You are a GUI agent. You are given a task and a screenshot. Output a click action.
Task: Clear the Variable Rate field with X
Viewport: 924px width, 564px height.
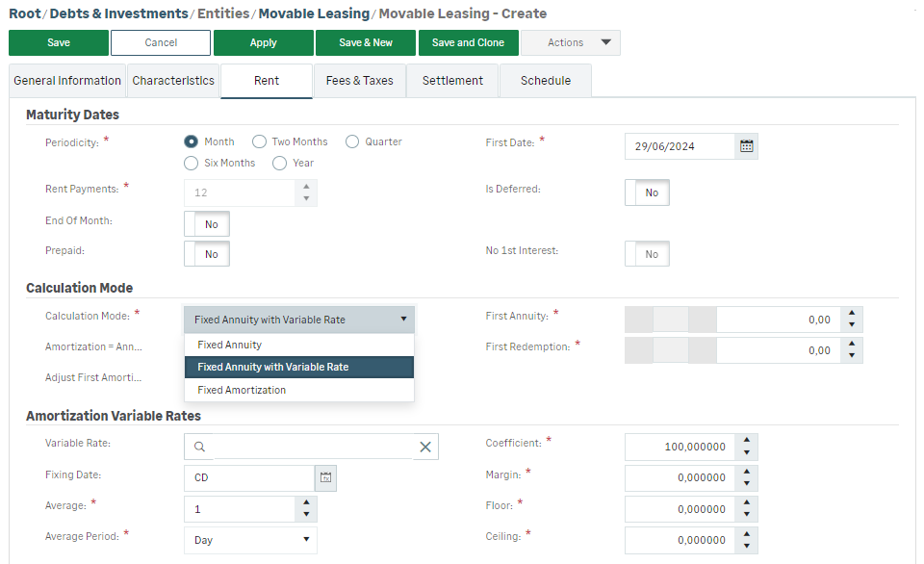click(425, 447)
